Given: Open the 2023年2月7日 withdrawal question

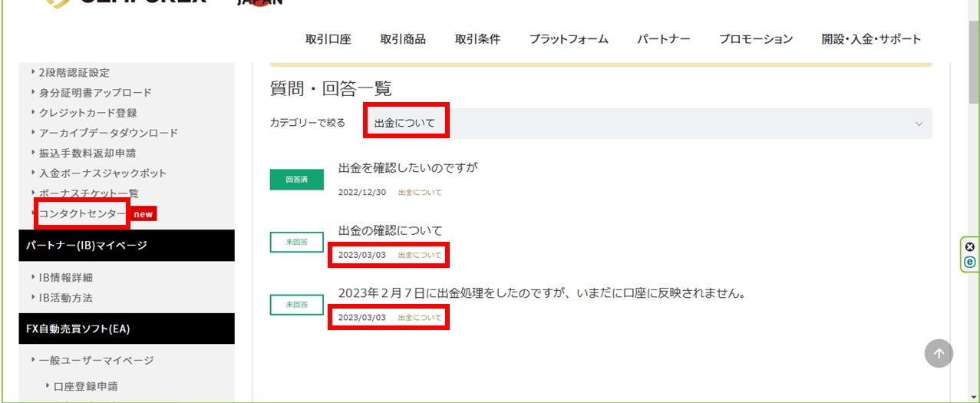Looking at the screenshot, I should [542, 293].
